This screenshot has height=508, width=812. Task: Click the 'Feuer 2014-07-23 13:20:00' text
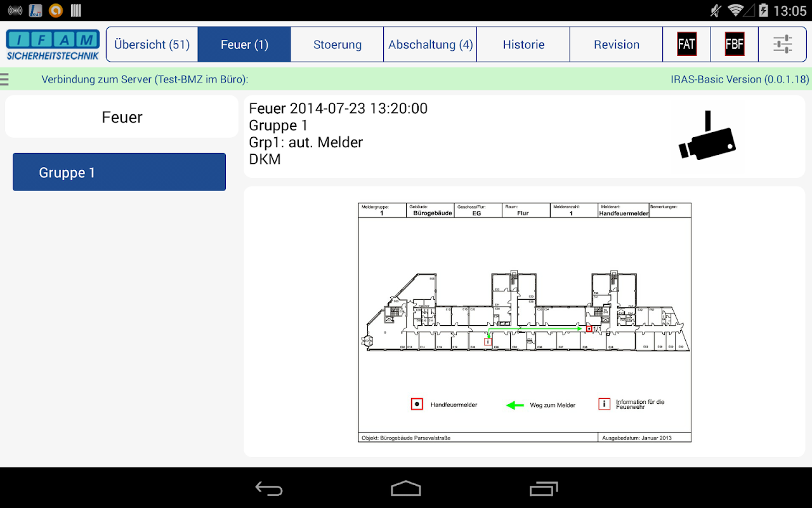click(338, 109)
